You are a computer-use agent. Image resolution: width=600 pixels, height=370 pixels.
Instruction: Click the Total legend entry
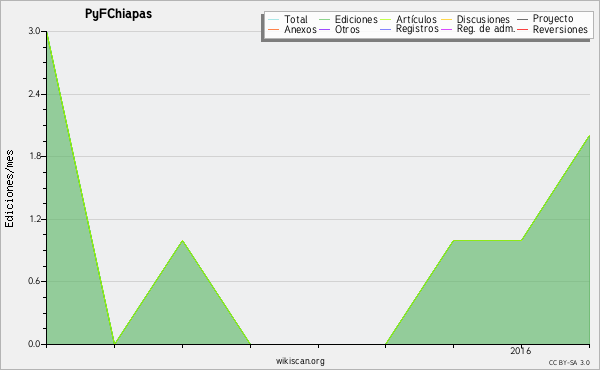(288, 19)
